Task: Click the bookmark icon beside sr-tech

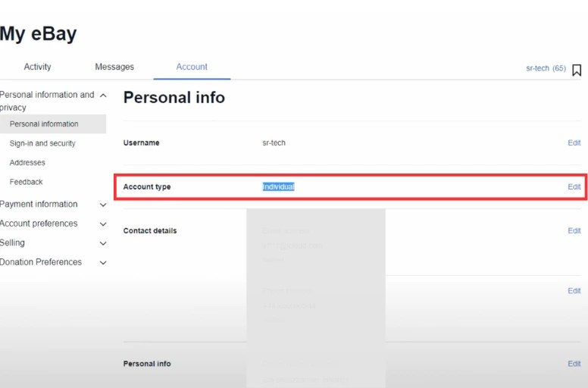Action: click(577, 70)
